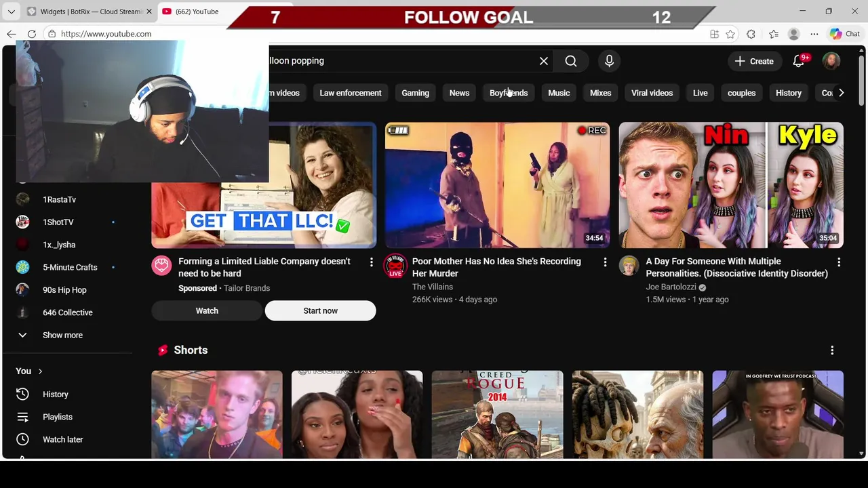The height and width of the screenshot is (488, 868).
Task: Play the Nin and Kyle video thumbnail
Action: (x=731, y=185)
